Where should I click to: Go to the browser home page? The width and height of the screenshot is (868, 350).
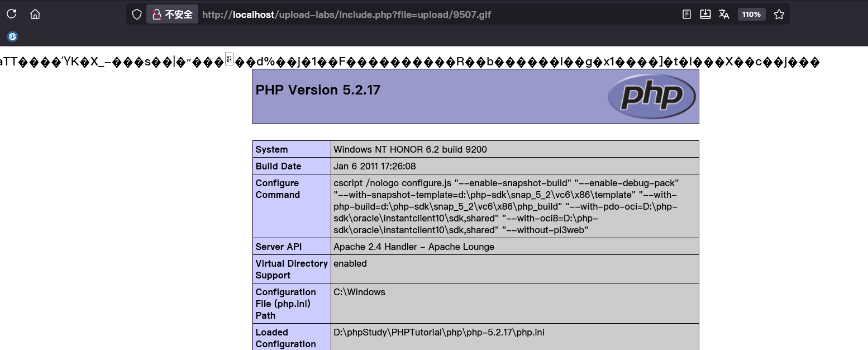[35, 14]
